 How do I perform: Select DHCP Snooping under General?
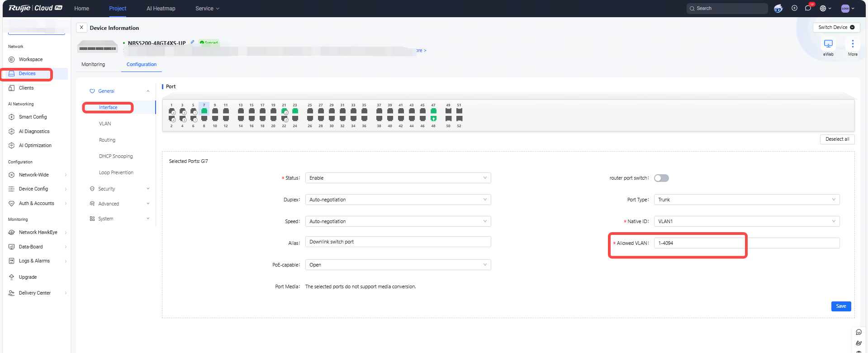(x=116, y=156)
